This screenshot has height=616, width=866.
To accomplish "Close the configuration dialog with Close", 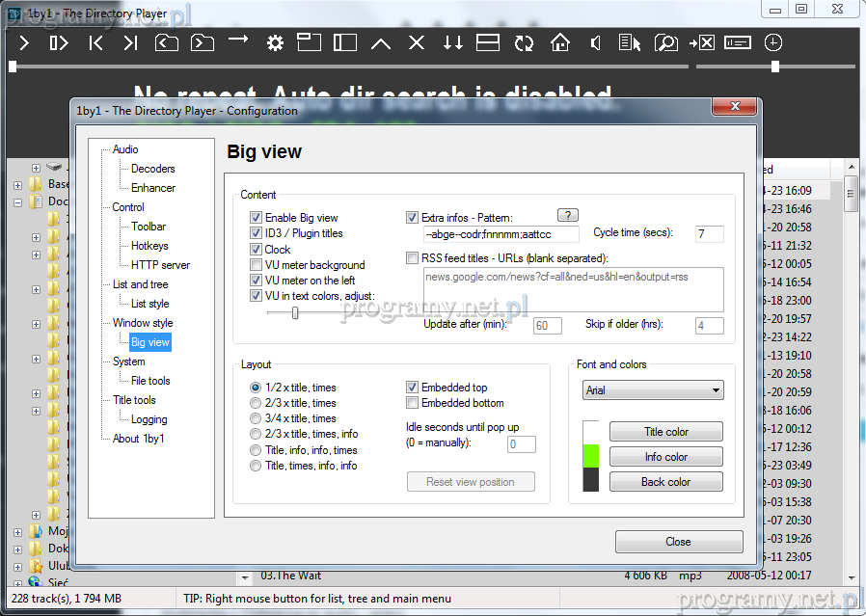I will click(678, 542).
